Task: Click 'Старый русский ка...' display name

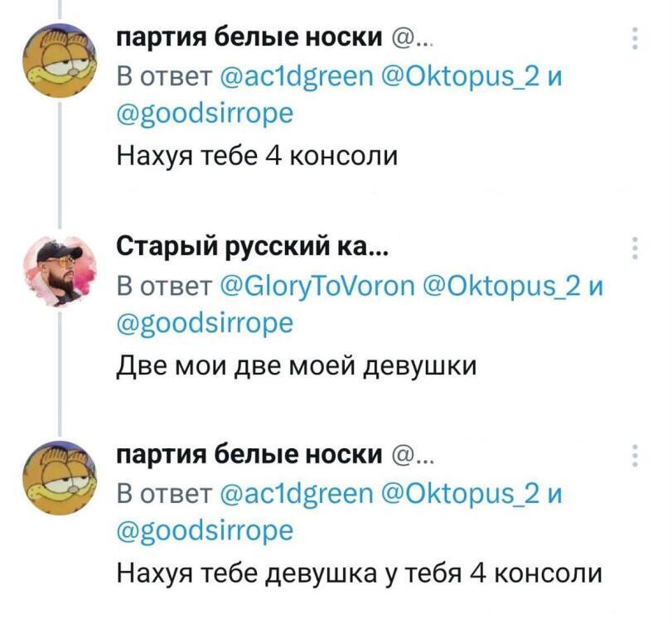Action: (253, 248)
